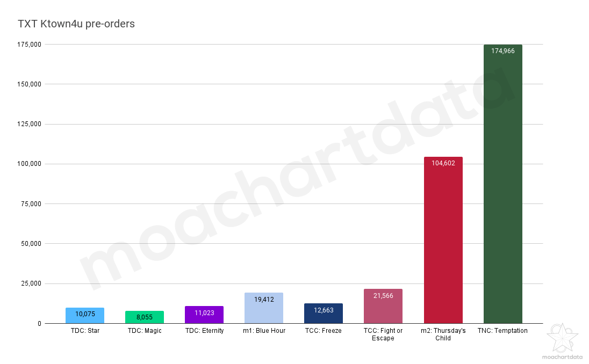Click the 19,412 value label

tap(264, 300)
